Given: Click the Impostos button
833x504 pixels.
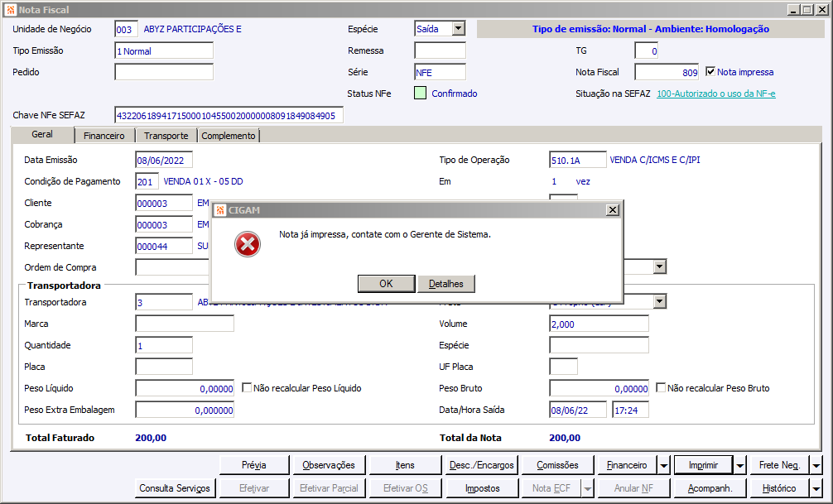Looking at the screenshot, I should (483, 488).
